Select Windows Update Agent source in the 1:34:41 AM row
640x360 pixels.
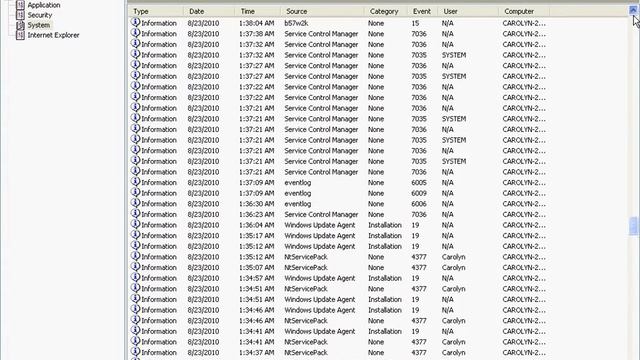coord(320,331)
